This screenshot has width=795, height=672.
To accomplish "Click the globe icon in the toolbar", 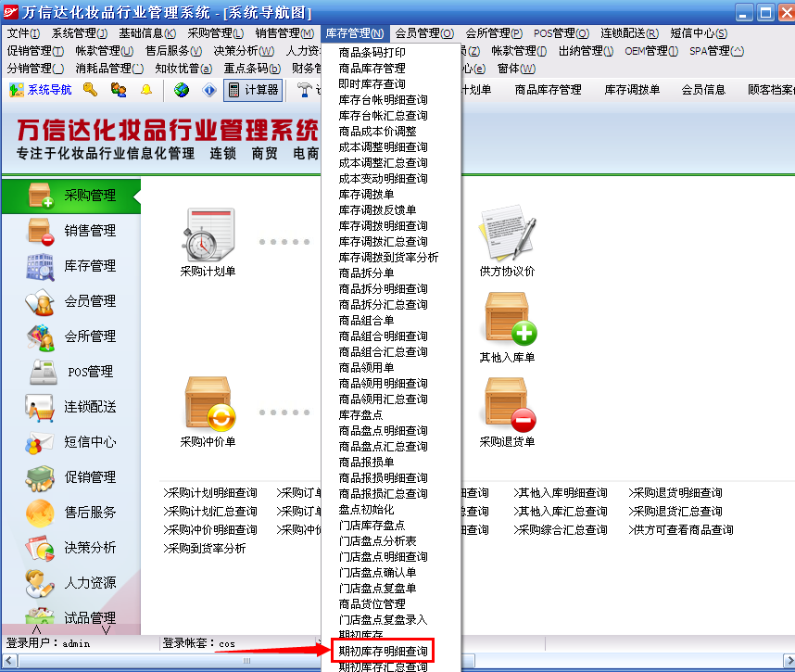I will tap(182, 90).
